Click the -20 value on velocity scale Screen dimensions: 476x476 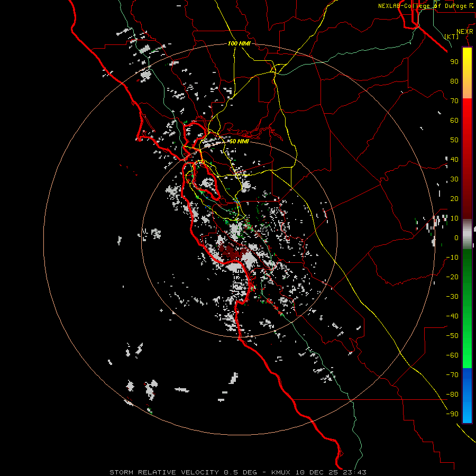452,277
